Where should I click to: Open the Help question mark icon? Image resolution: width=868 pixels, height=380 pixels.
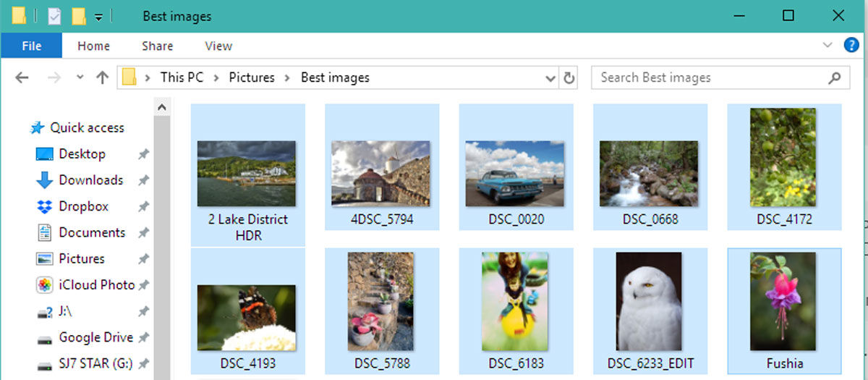[x=851, y=46]
